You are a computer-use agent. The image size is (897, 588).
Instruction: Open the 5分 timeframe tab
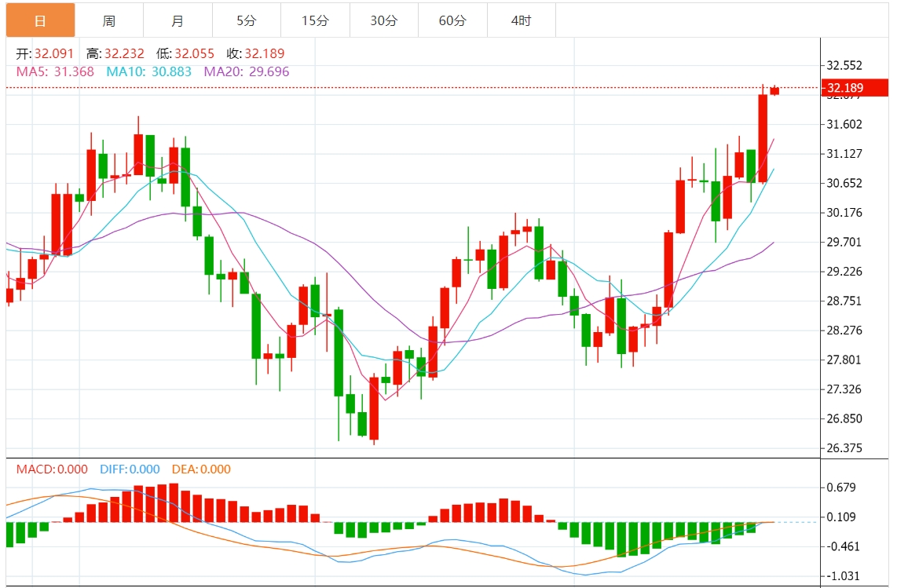(247, 20)
